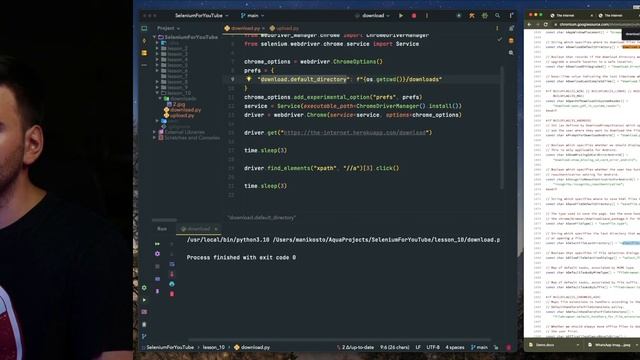Collapse the downloads folder under lesson_10
The height and width of the screenshot is (360, 640).
click(x=160, y=98)
